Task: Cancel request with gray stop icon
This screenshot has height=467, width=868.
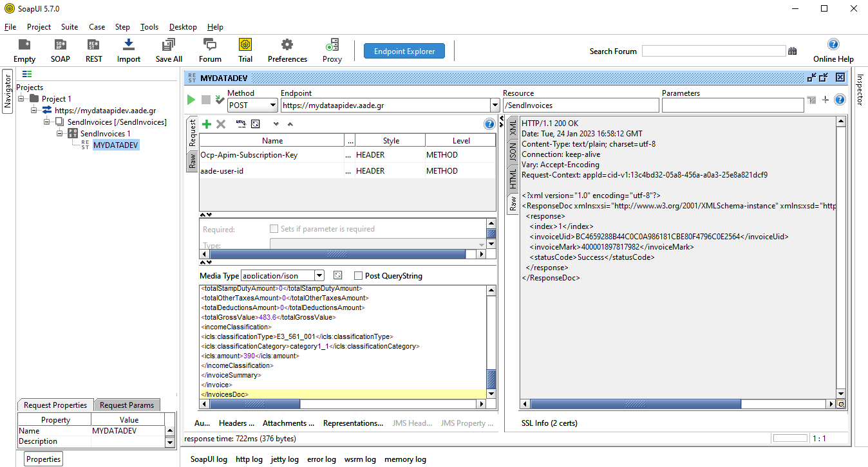Action: click(x=206, y=100)
